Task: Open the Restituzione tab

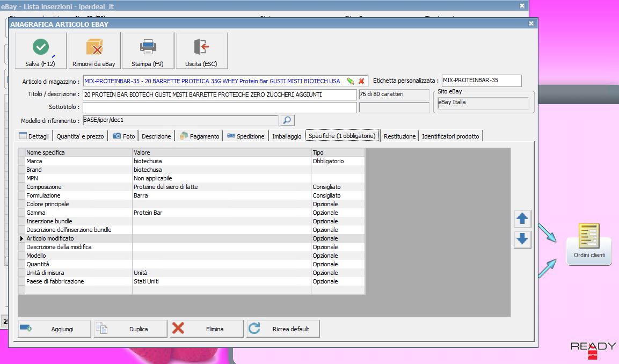Action: (x=399, y=136)
